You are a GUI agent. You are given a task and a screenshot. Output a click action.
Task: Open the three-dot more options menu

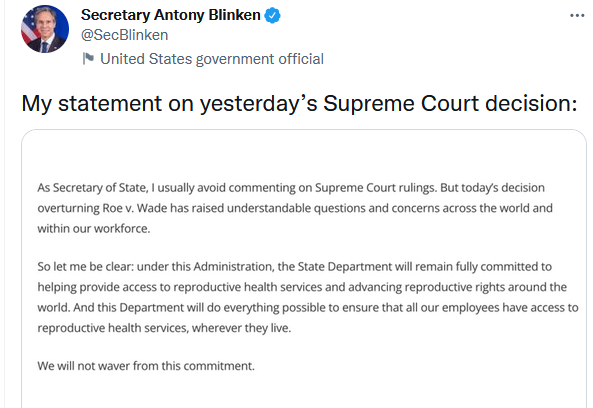[x=577, y=16]
